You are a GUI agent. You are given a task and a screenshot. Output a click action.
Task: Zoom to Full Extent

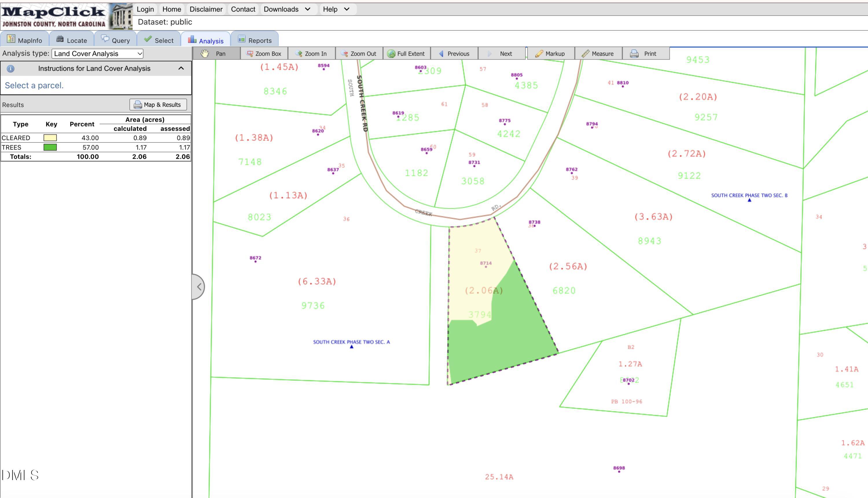pyautogui.click(x=406, y=54)
